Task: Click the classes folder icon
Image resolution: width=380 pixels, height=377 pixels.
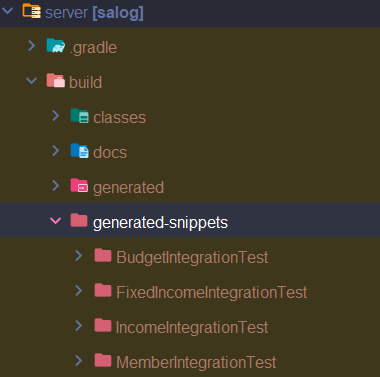Action: [x=80, y=116]
